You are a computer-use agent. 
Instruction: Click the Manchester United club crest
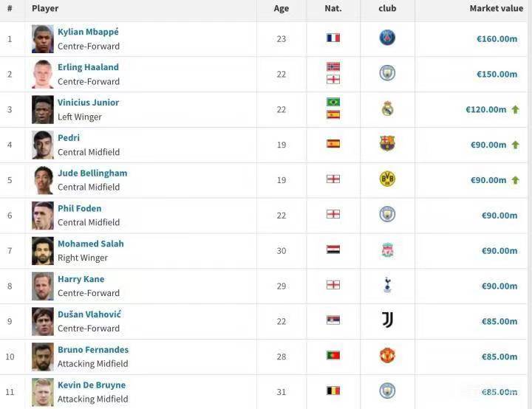[x=387, y=356]
